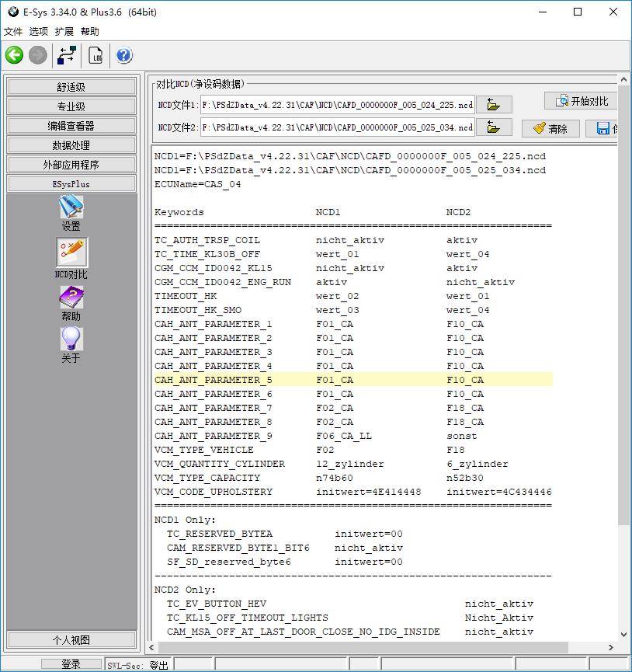Click the grayed-out forward navigation icon
This screenshot has height=672, width=632.
pos(37,55)
